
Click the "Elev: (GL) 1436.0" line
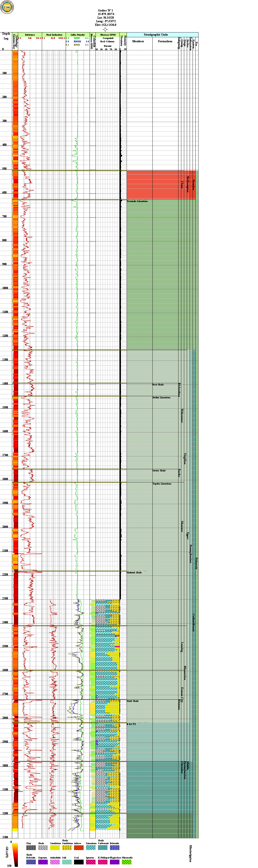[106, 25]
